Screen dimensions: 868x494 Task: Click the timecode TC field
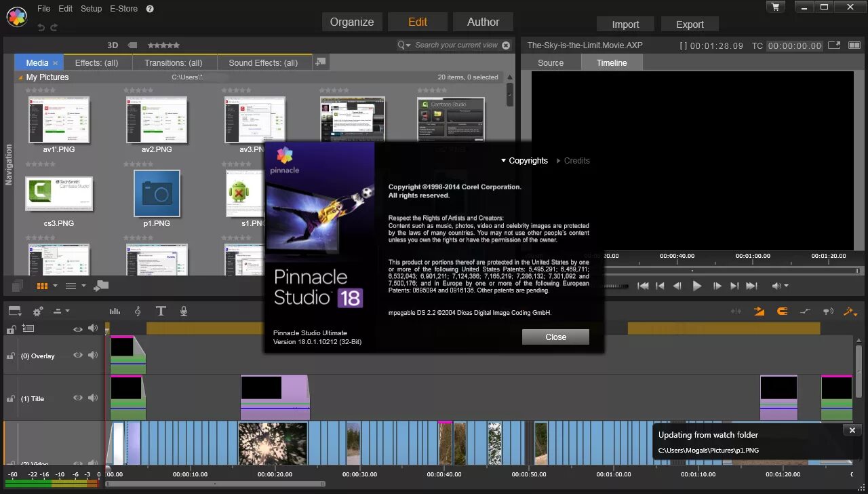(795, 45)
